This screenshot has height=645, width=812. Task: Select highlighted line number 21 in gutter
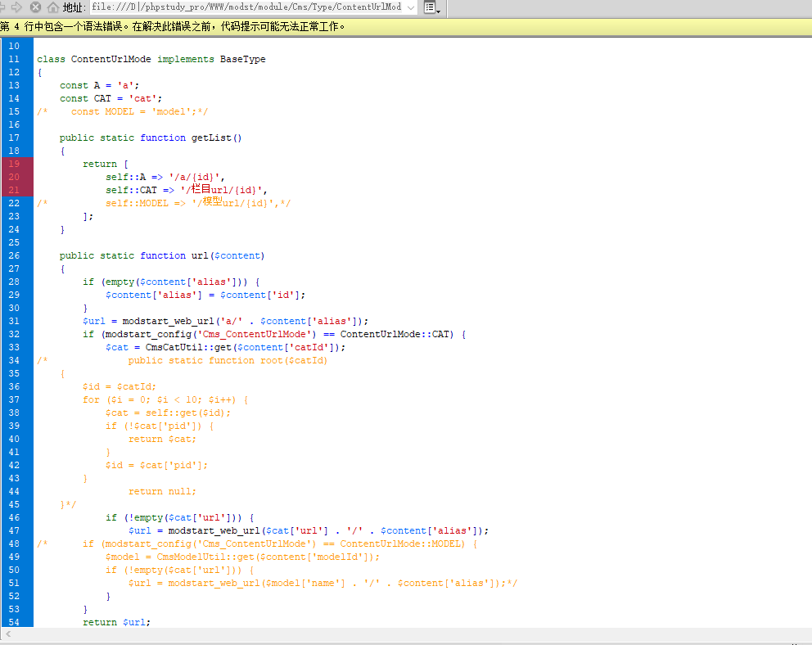pyautogui.click(x=14, y=190)
